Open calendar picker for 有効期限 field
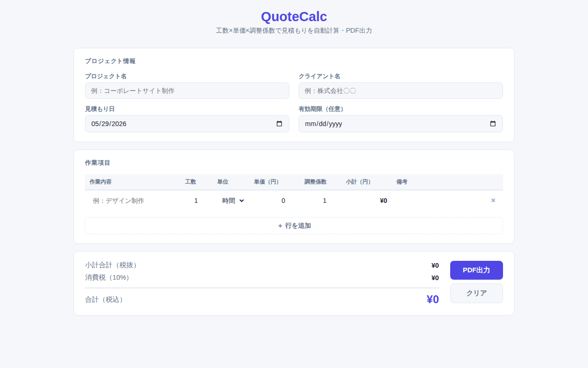 pos(493,124)
